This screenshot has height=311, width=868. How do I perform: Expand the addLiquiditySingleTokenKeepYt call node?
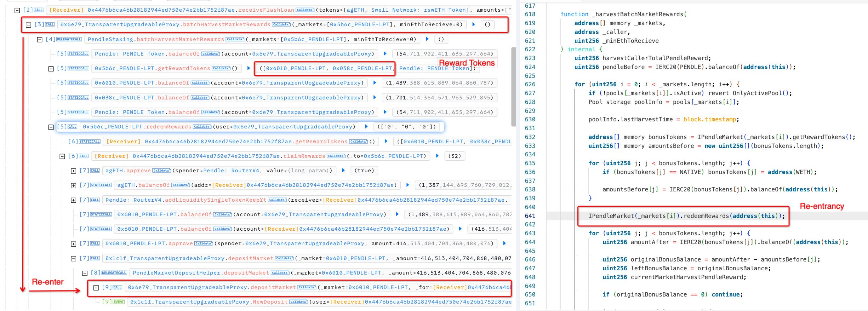[x=74, y=200]
